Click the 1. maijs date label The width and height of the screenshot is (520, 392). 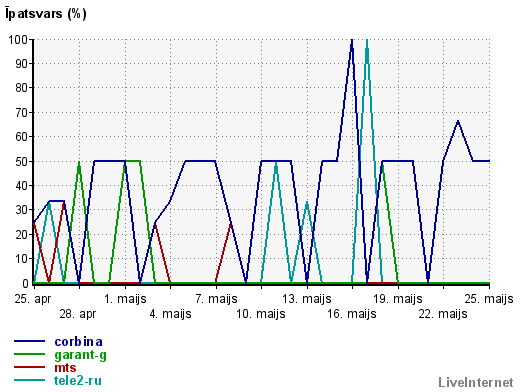pos(125,299)
